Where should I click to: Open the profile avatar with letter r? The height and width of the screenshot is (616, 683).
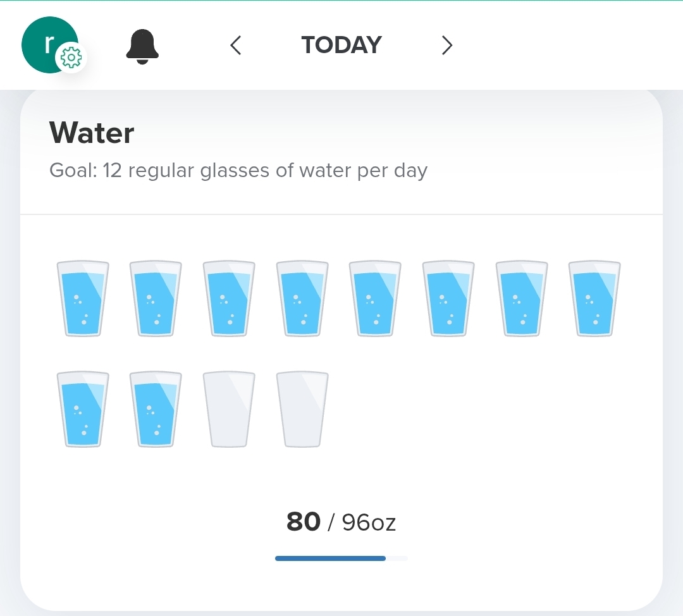click(46, 42)
